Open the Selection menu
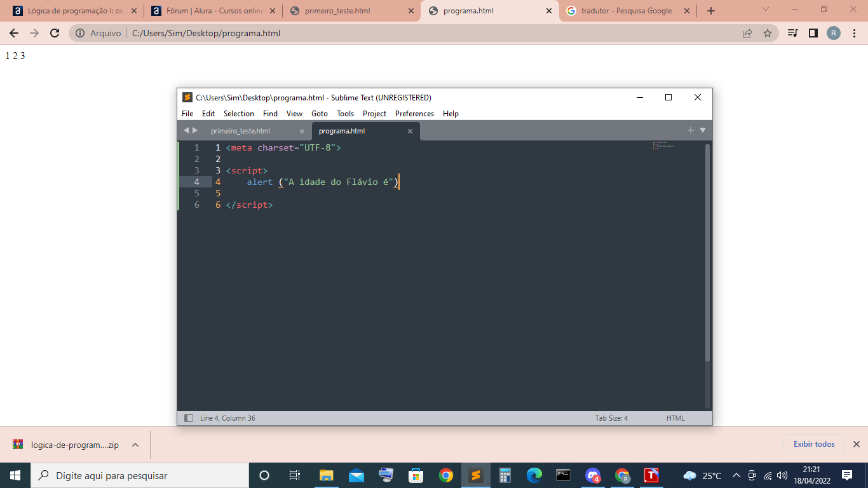Image resolution: width=868 pixels, height=488 pixels. pos(239,114)
